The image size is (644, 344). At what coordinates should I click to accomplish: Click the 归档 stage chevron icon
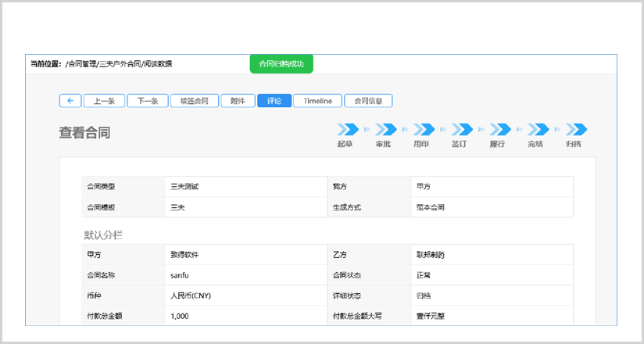coord(576,130)
